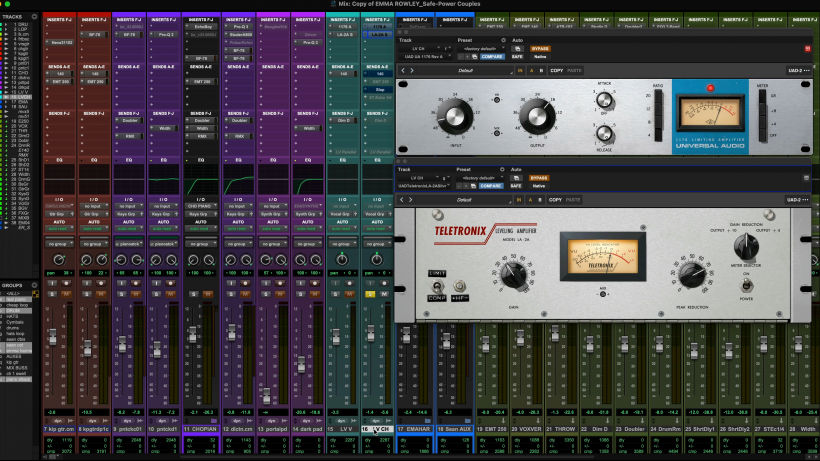Viewport: 820px width, 461px height.
Task: Click input monitor button on LV V track
Action: click(x=335, y=283)
